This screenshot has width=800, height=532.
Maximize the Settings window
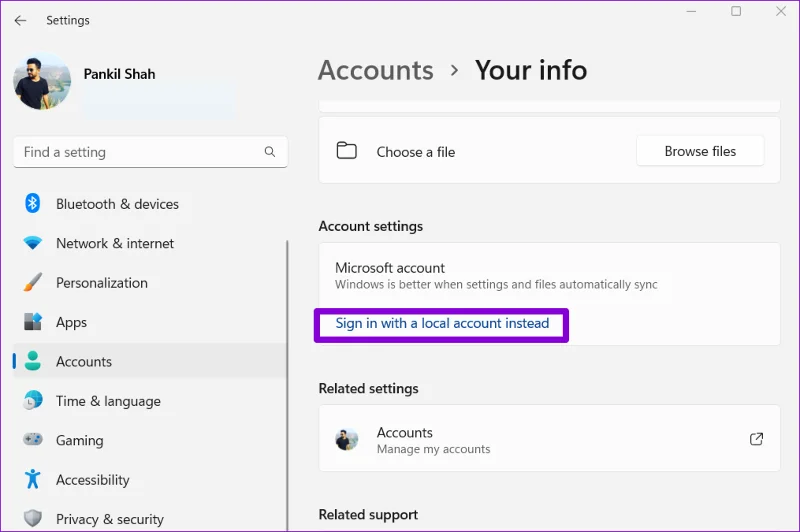point(736,11)
